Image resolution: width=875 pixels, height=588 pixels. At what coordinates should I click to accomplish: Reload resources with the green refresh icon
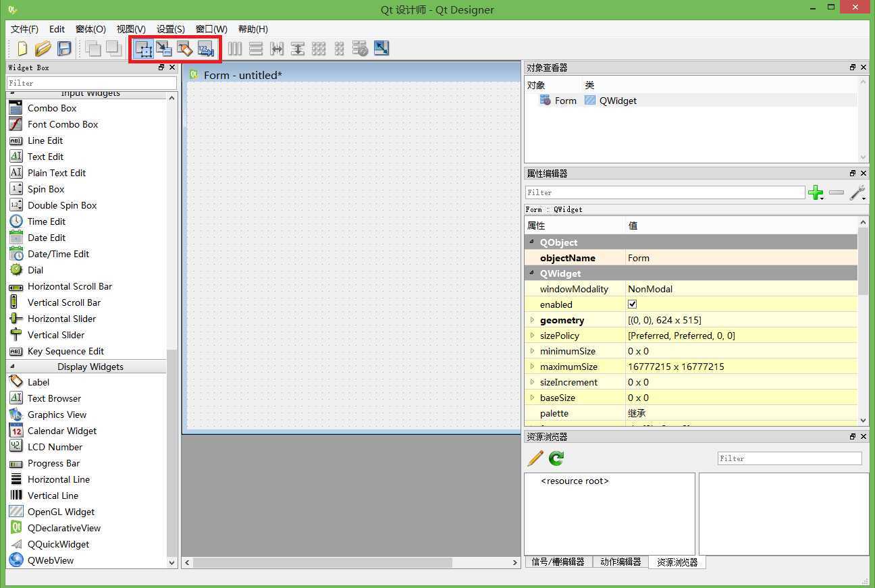coord(556,458)
